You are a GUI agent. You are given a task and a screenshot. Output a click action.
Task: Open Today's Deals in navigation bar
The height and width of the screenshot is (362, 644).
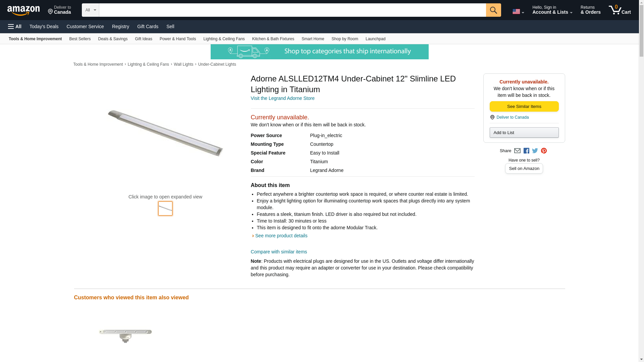click(44, 26)
